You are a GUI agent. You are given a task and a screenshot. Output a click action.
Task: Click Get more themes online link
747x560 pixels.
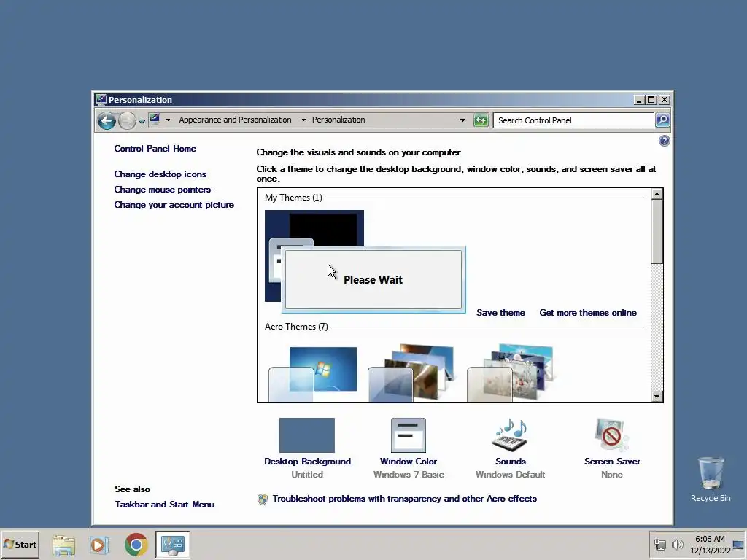coord(588,313)
